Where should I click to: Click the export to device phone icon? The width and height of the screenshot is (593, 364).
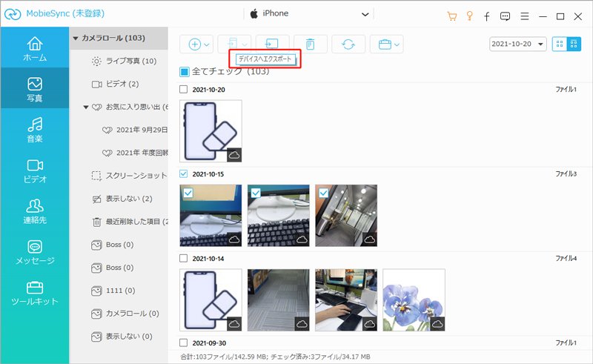(233, 44)
